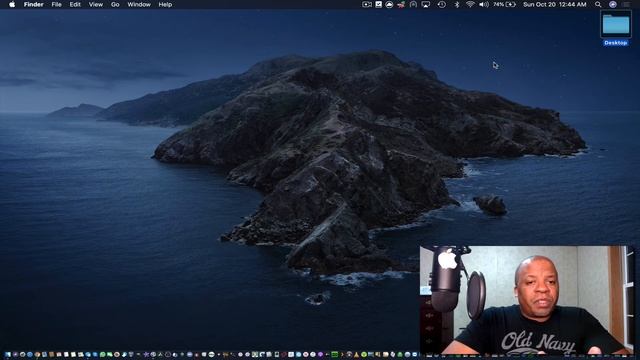Select the Desktop folder icon
This screenshot has width=640, height=360.
click(x=616, y=24)
